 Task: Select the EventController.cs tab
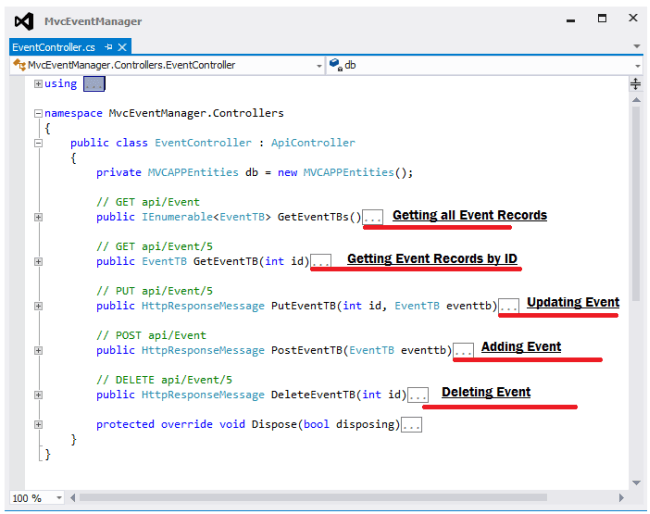[53, 47]
